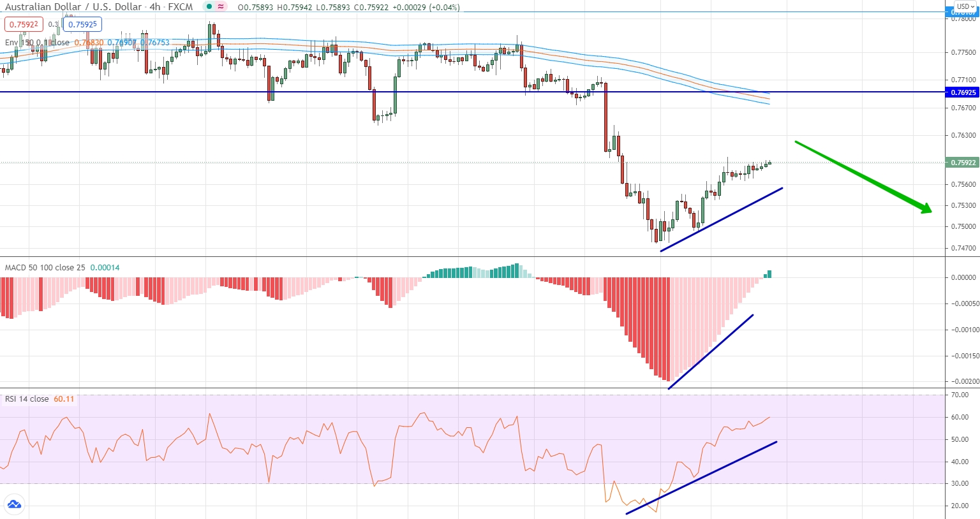
Task: Click the 0.77100 price scale value
Action: 963,80
